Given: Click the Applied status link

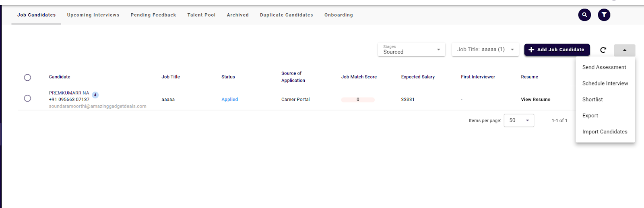Looking at the screenshot, I should 229,100.
